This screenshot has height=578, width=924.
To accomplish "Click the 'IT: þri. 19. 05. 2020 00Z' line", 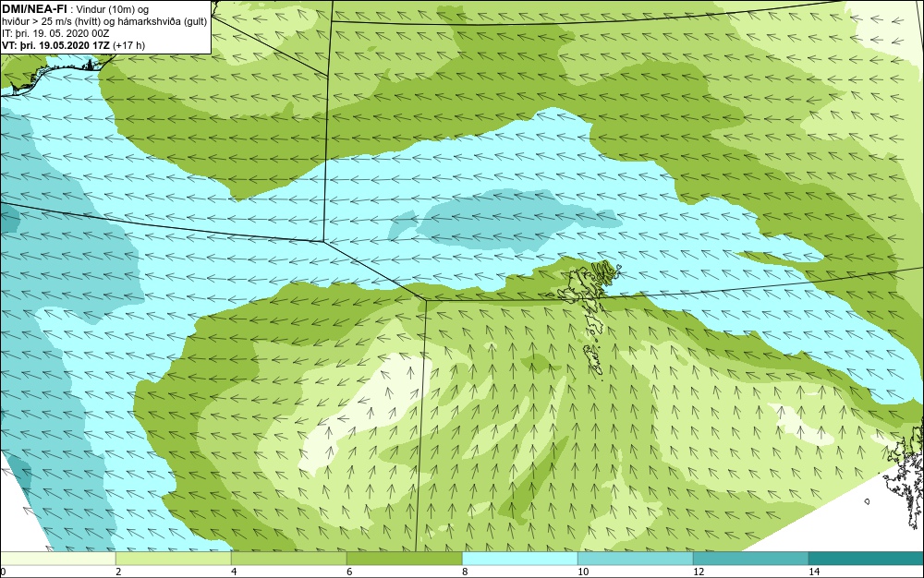I will tap(55, 33).
